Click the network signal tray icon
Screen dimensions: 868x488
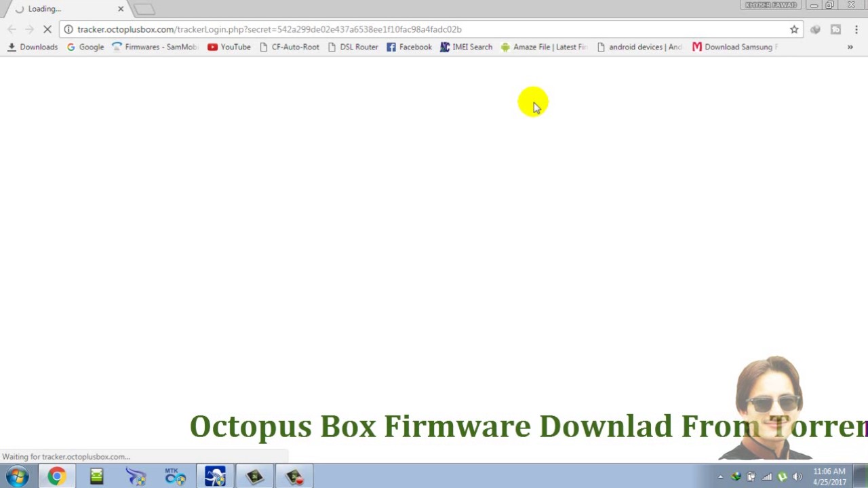click(767, 476)
